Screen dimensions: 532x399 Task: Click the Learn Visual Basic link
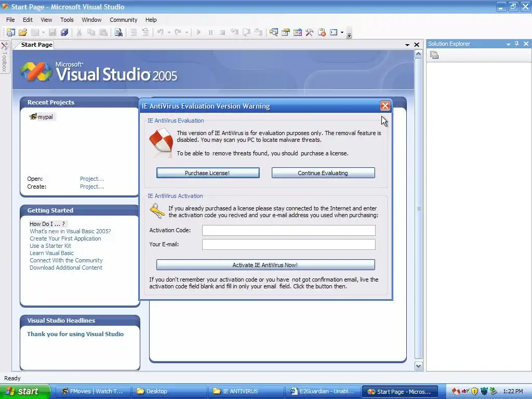[x=51, y=253]
